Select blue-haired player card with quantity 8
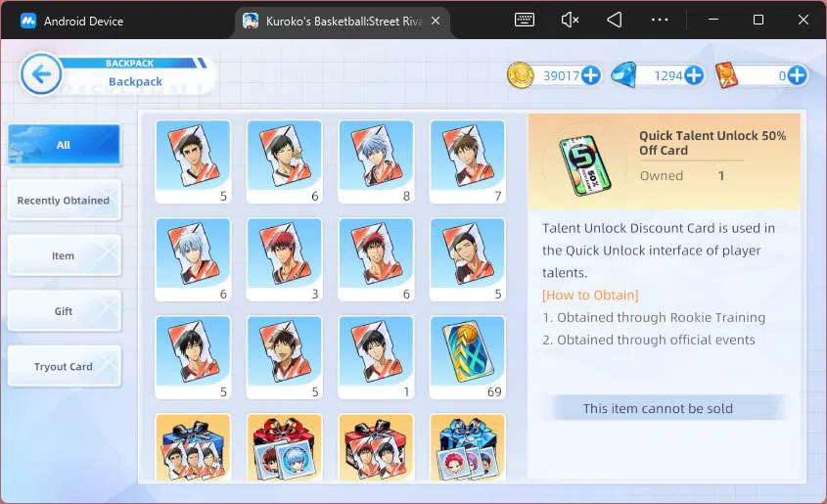 click(x=376, y=161)
